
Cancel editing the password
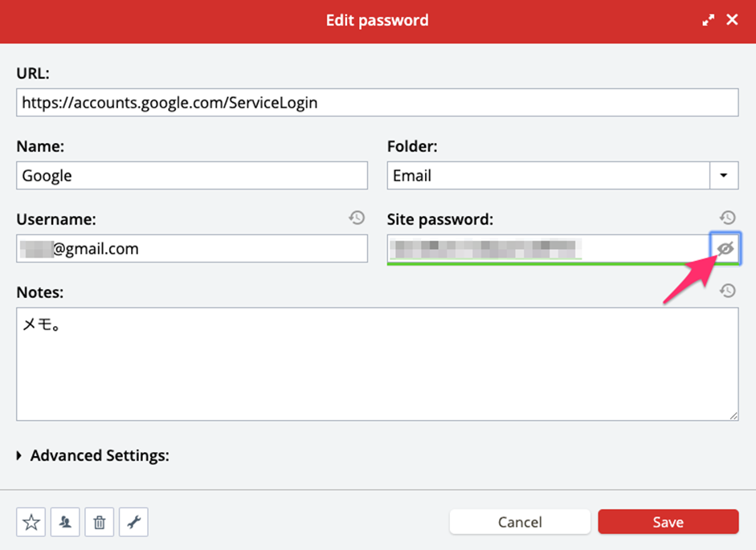(520, 522)
